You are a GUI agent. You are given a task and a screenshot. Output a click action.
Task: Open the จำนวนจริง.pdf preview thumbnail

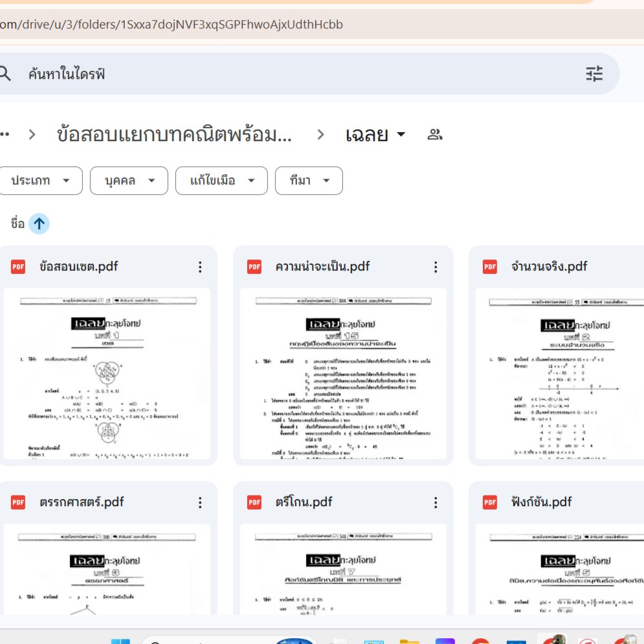point(560,373)
